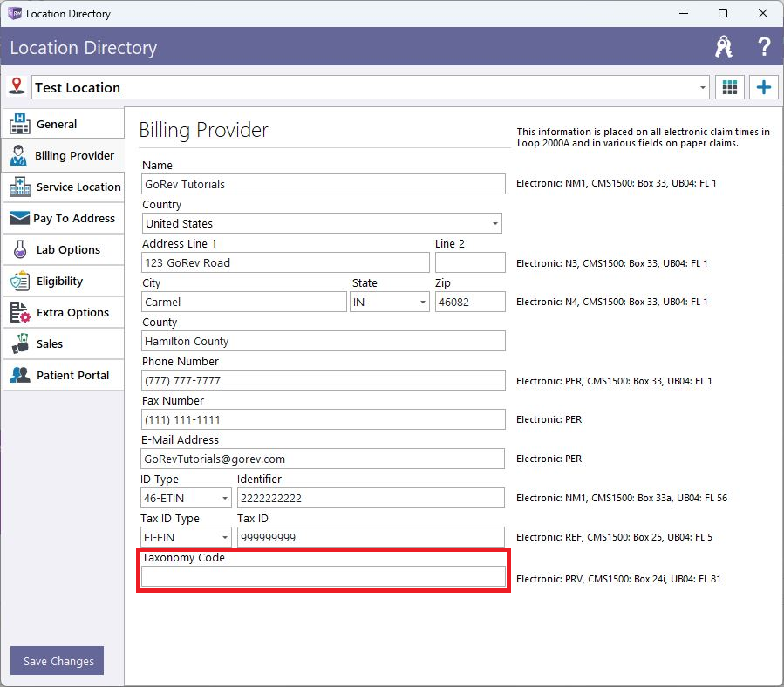Image resolution: width=784 pixels, height=687 pixels.
Task: Click the empty Line 2 address field
Action: [470, 262]
